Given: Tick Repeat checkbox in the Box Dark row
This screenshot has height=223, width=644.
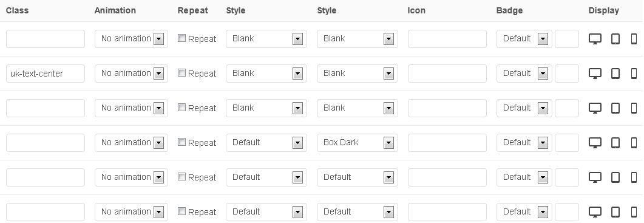Looking at the screenshot, I should click(x=181, y=142).
